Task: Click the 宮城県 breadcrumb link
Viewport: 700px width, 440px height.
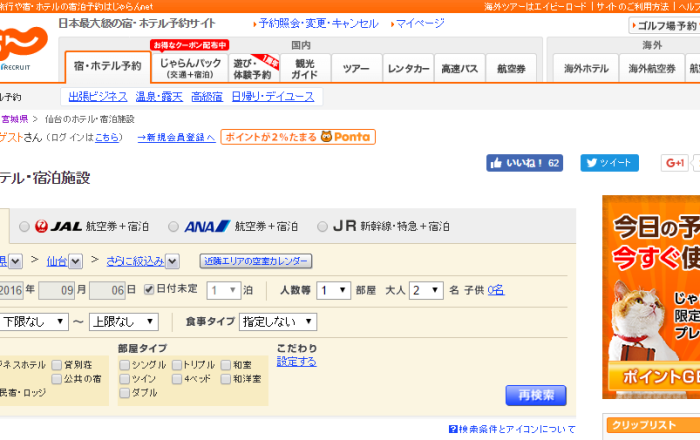Action: pos(14,119)
